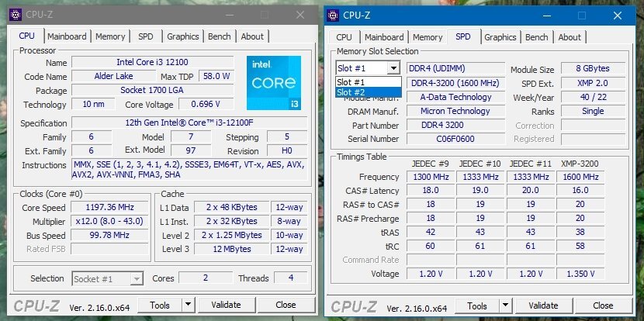This screenshot has width=644, height=321.
Task: Open the Bench tab in the right window
Action: (536, 37)
